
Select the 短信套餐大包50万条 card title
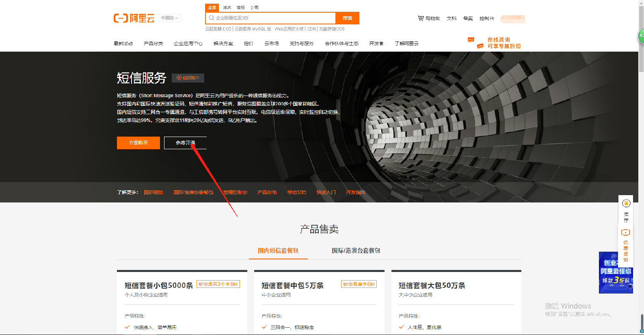click(432, 285)
